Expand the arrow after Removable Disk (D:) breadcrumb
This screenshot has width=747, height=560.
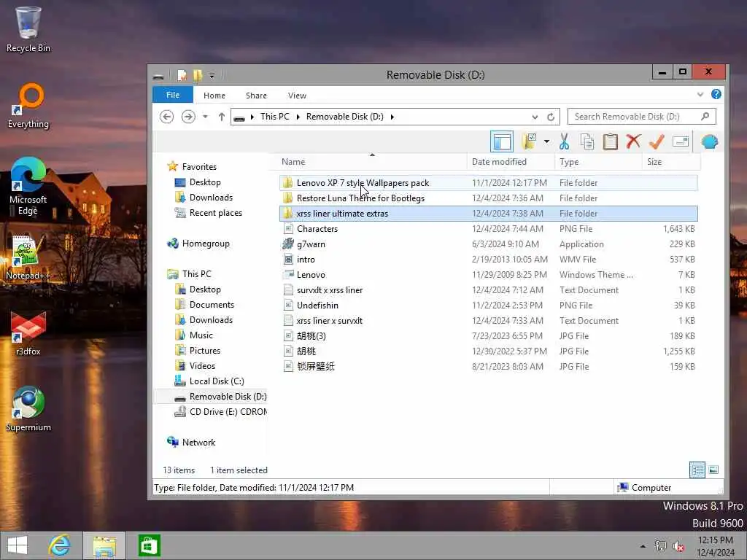(392, 117)
